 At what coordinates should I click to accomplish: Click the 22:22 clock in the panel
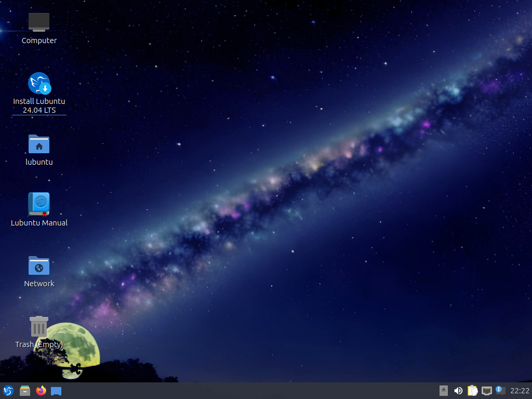520,391
